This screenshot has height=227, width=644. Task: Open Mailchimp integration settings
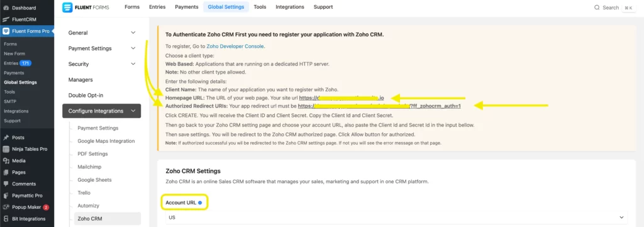coord(89,167)
